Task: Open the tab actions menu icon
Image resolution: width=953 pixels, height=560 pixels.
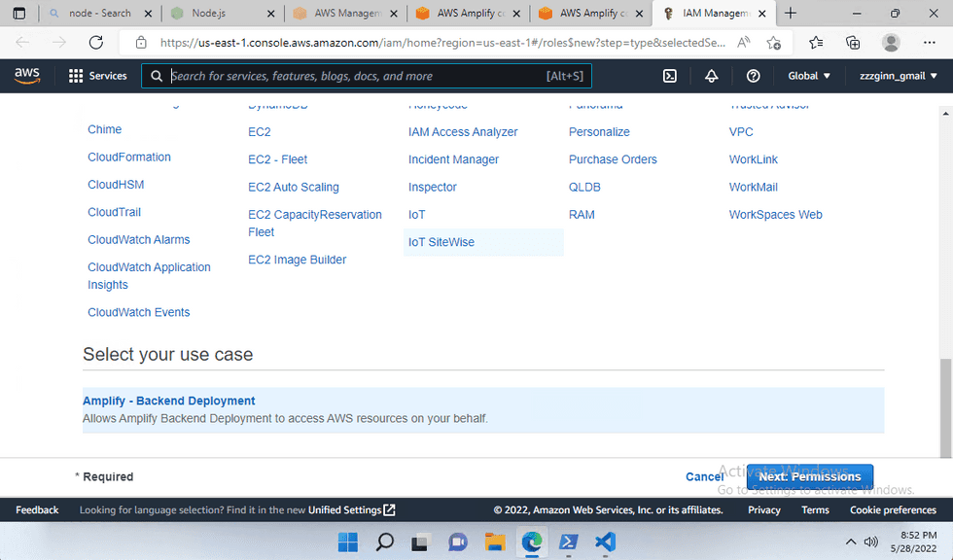Action: pyautogui.click(x=19, y=13)
